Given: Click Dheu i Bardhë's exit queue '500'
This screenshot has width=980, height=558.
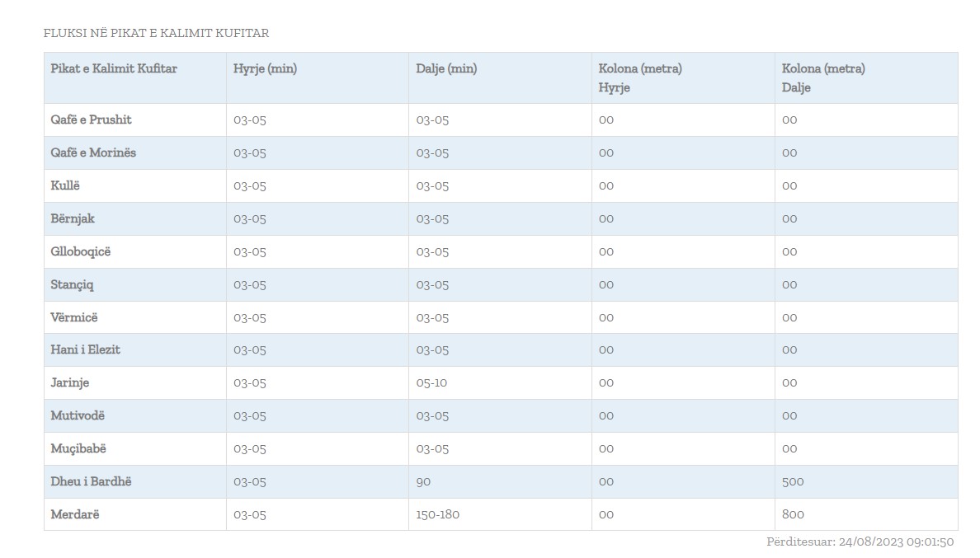Looking at the screenshot, I should [x=793, y=482].
